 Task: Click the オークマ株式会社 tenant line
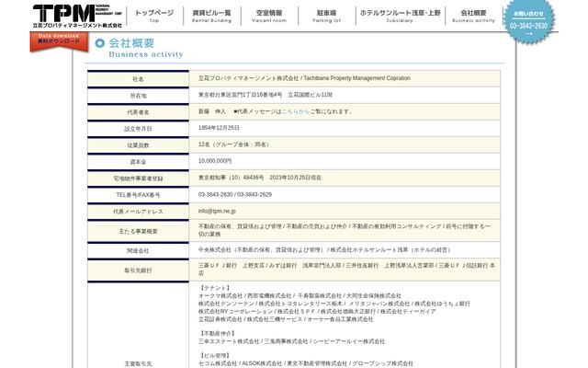pyautogui.click(x=300, y=296)
